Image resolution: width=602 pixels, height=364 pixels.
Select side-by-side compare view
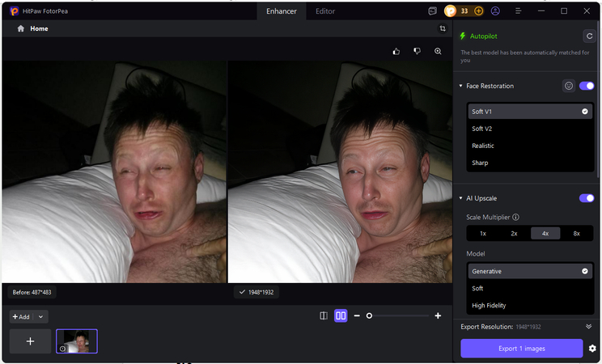point(341,315)
